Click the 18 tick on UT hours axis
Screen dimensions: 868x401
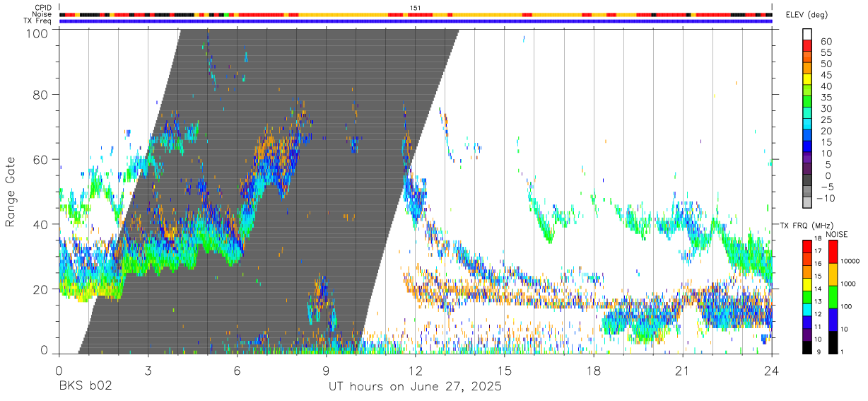pyautogui.click(x=593, y=371)
